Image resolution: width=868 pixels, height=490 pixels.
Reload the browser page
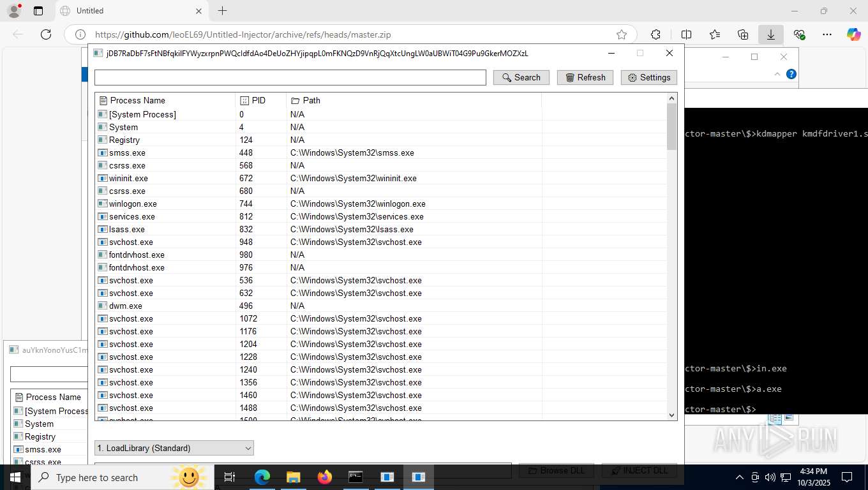45,34
